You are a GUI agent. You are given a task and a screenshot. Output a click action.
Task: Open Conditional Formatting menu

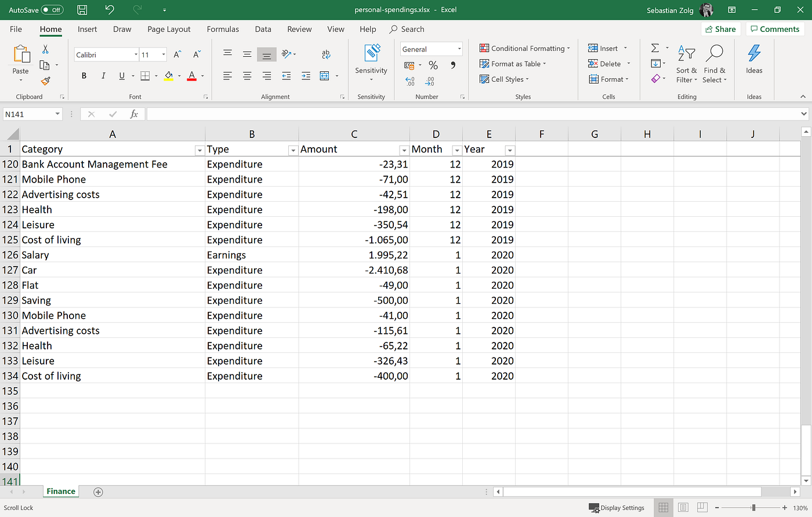tap(525, 48)
